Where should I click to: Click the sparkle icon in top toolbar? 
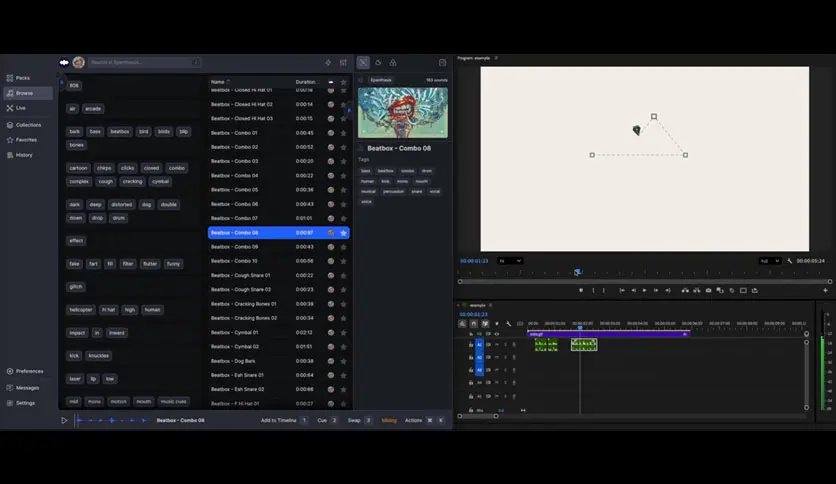coord(328,62)
